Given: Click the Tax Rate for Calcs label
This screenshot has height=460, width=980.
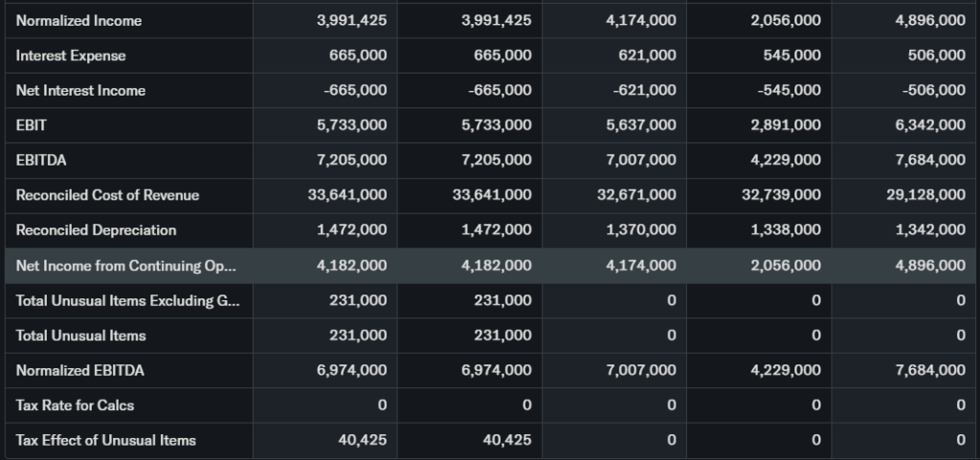Looking at the screenshot, I should tap(75, 405).
